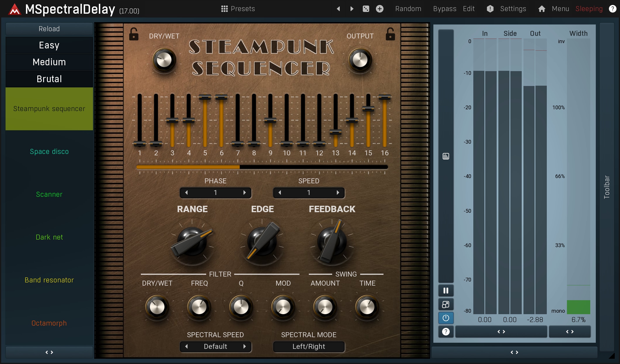The height and width of the screenshot is (364, 620).
Task: Decrease Speed value with the left arrow
Action: point(280,193)
